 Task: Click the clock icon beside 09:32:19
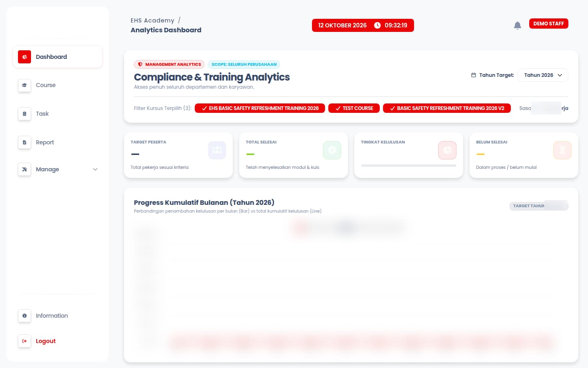(377, 25)
